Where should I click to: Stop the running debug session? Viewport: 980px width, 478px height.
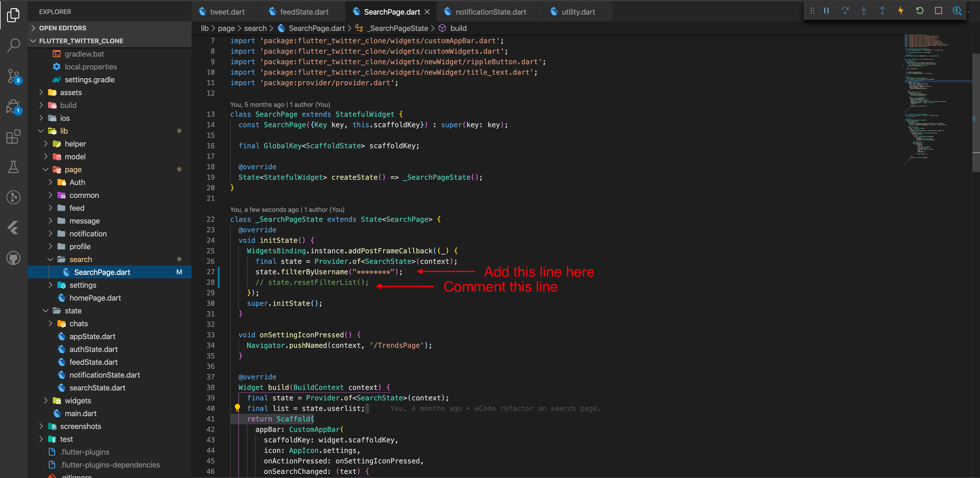[x=939, y=11]
